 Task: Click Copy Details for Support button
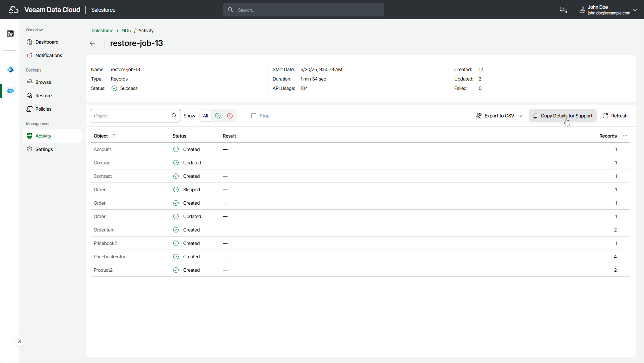(x=563, y=116)
